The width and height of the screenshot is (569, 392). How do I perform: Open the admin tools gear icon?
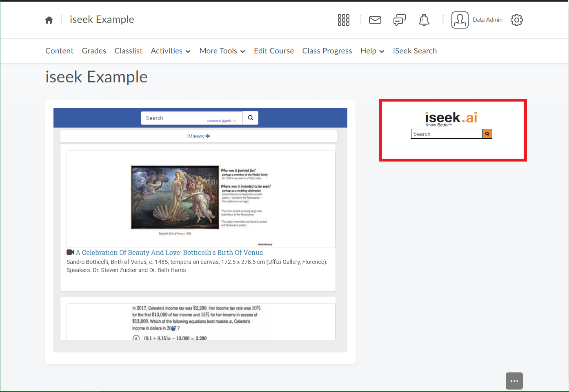516,20
